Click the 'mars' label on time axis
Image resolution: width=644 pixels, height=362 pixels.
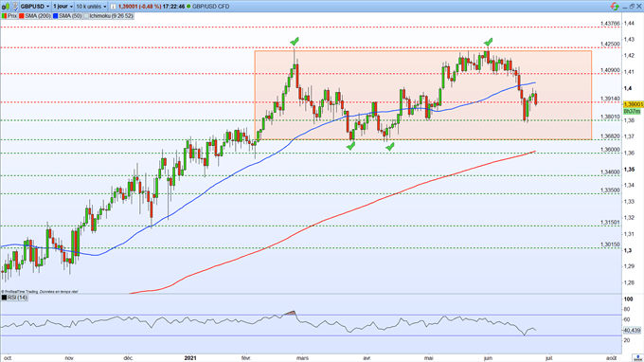pos(302,358)
